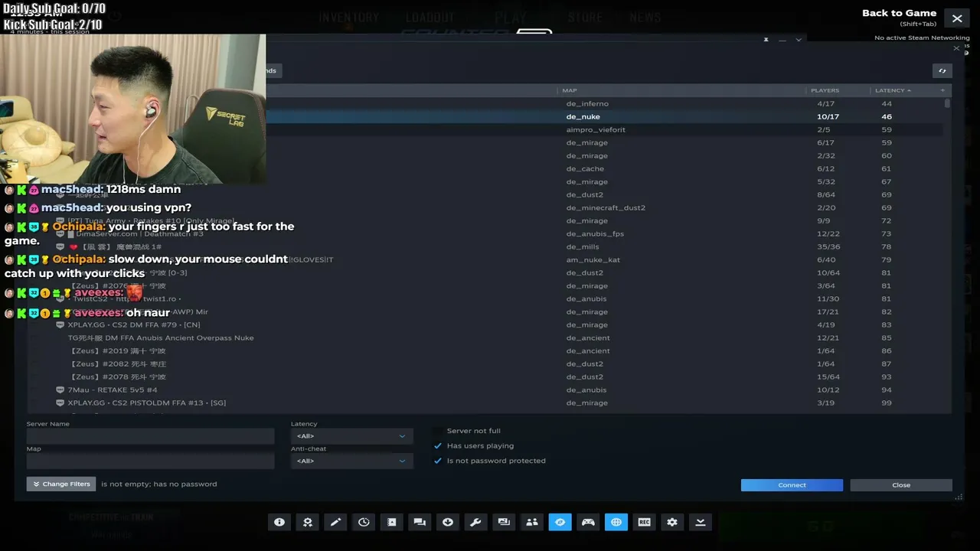Start recording with the REC icon
Image resolution: width=980 pixels, height=551 pixels.
[644, 522]
